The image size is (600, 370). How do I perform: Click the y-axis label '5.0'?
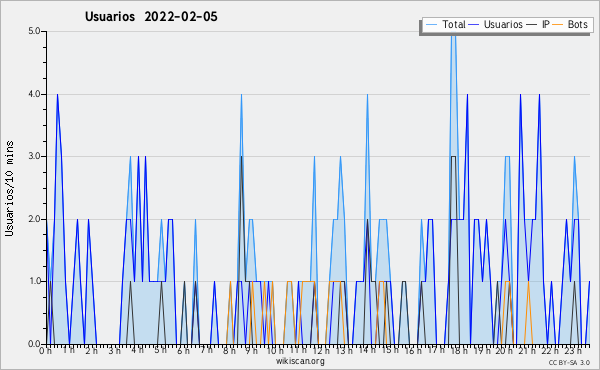click(34, 31)
